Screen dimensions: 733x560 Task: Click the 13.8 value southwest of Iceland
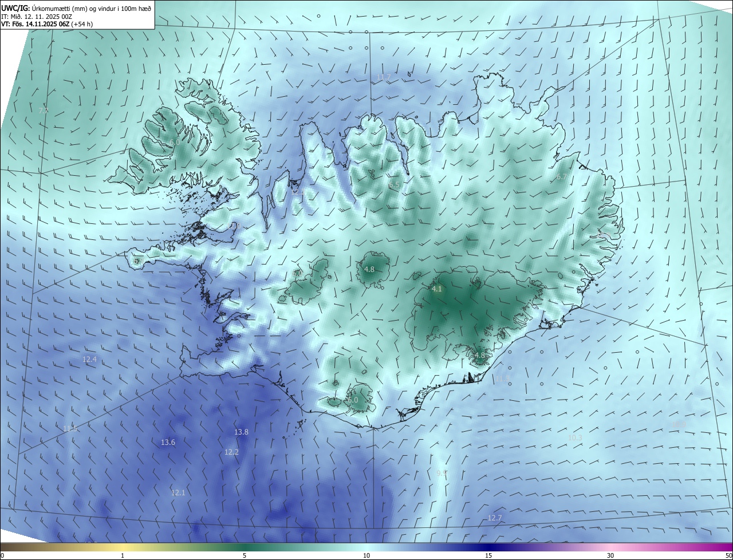click(241, 432)
